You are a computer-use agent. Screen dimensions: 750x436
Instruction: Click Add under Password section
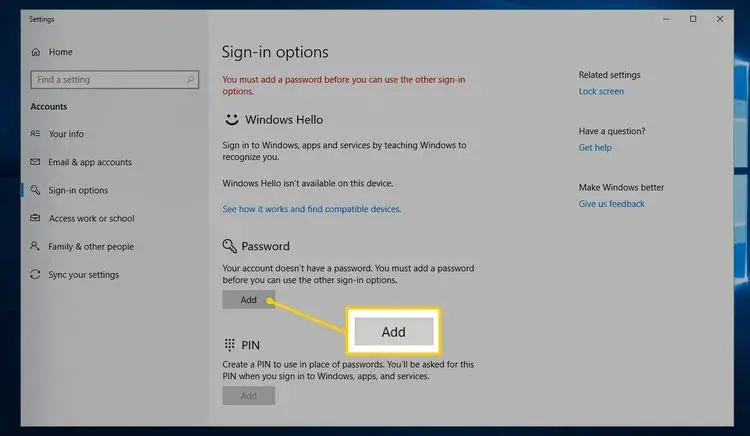point(248,300)
